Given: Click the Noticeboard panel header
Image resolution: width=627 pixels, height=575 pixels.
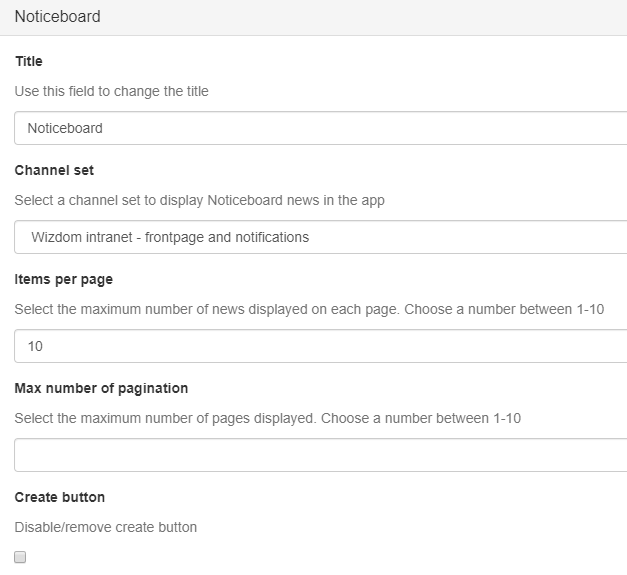Looking at the screenshot, I should (x=57, y=17).
